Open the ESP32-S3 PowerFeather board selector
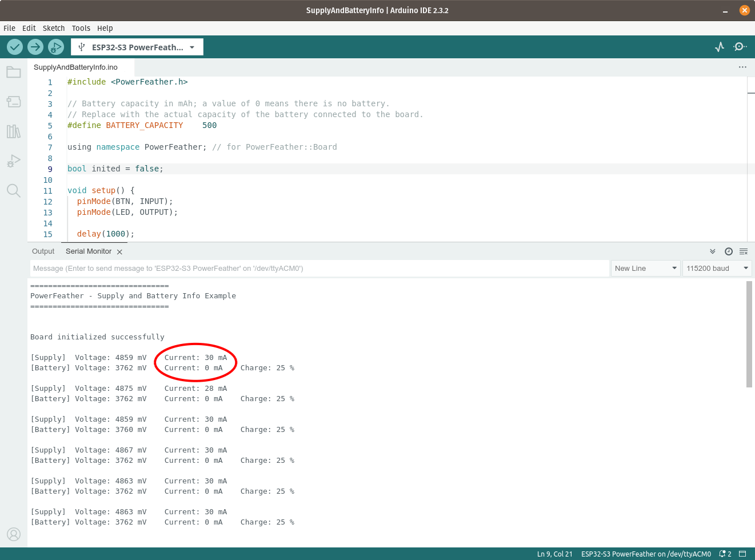 point(137,47)
